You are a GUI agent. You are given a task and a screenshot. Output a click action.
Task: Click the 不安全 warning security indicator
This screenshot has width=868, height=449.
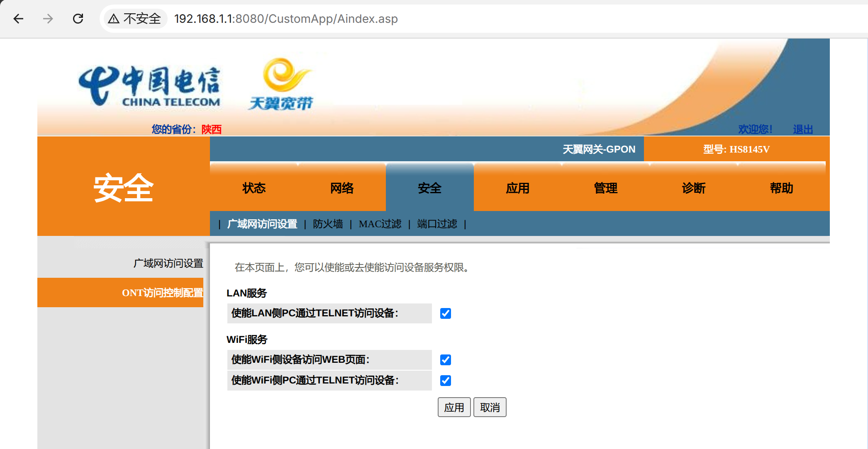click(x=135, y=19)
